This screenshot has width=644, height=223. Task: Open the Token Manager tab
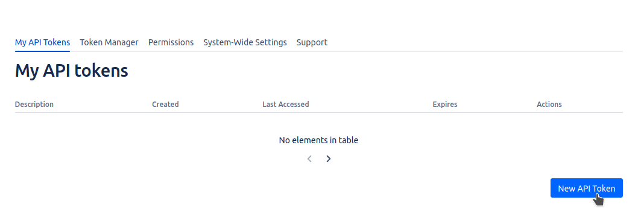pyautogui.click(x=109, y=42)
